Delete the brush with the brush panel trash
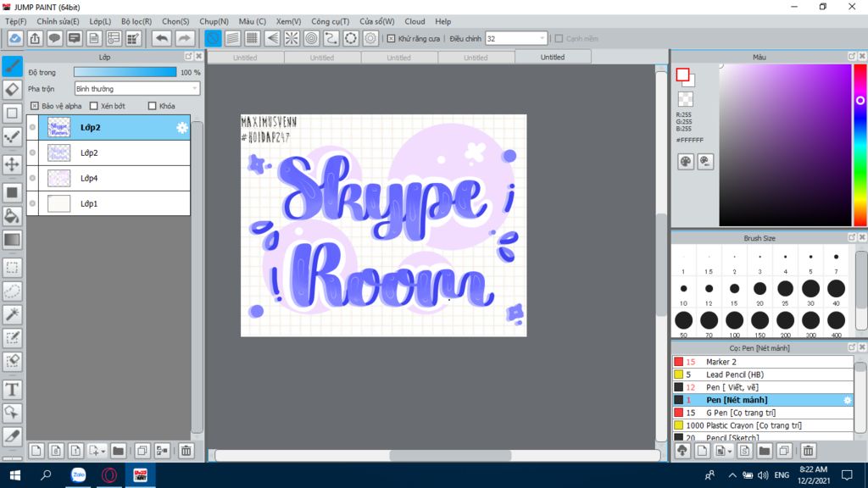The width and height of the screenshot is (868, 488). click(808, 451)
